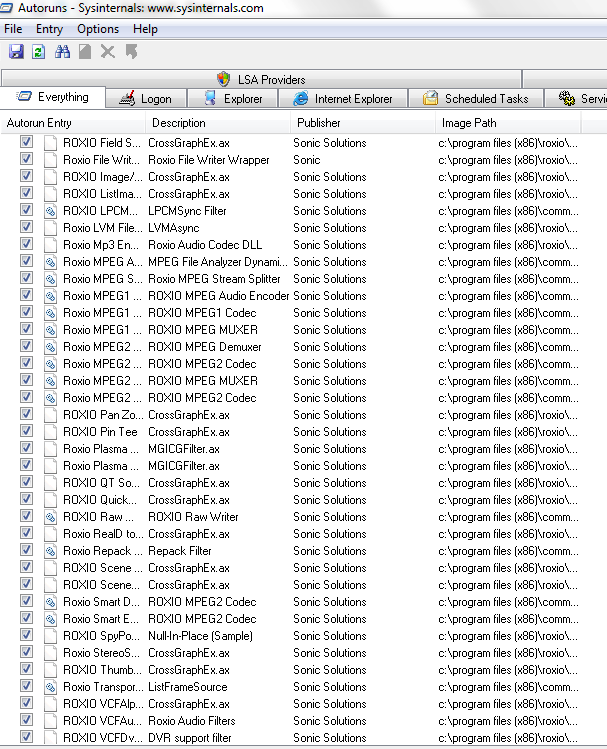Click gear file icon of ROXIO LPCM row
Screen dimensions: 607x749
point(50,211)
